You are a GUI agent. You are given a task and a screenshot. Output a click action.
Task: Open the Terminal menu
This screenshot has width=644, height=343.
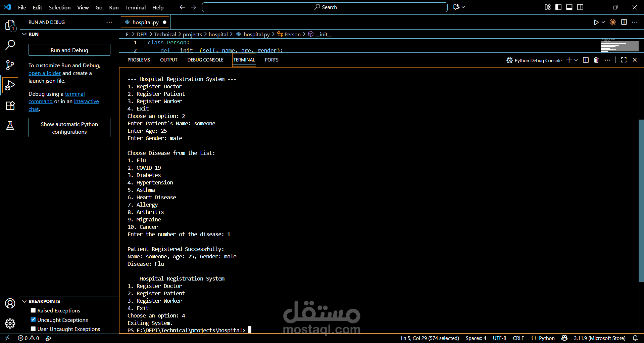pos(135,7)
